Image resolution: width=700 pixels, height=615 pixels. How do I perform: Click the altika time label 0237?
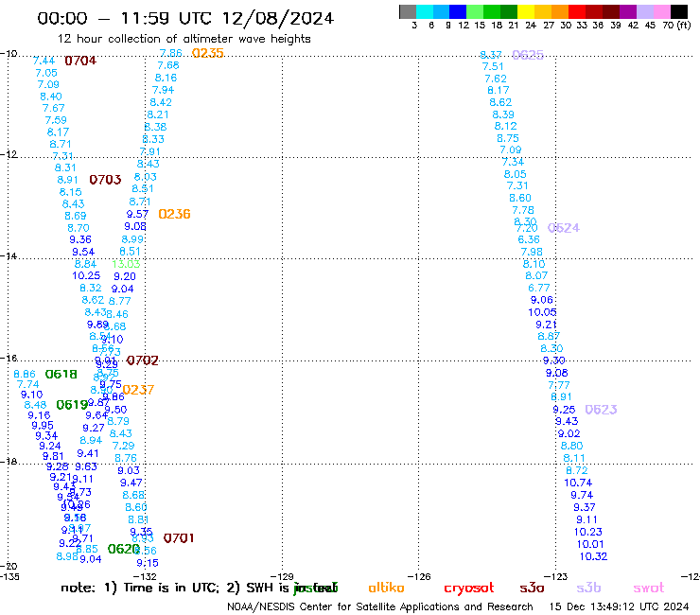(x=138, y=390)
